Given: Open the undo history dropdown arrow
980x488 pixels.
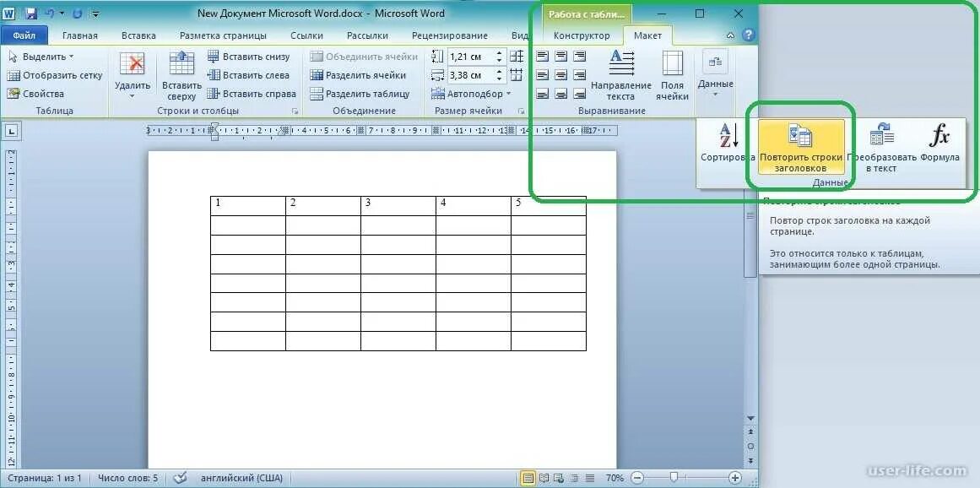Looking at the screenshot, I should pos(62,14).
